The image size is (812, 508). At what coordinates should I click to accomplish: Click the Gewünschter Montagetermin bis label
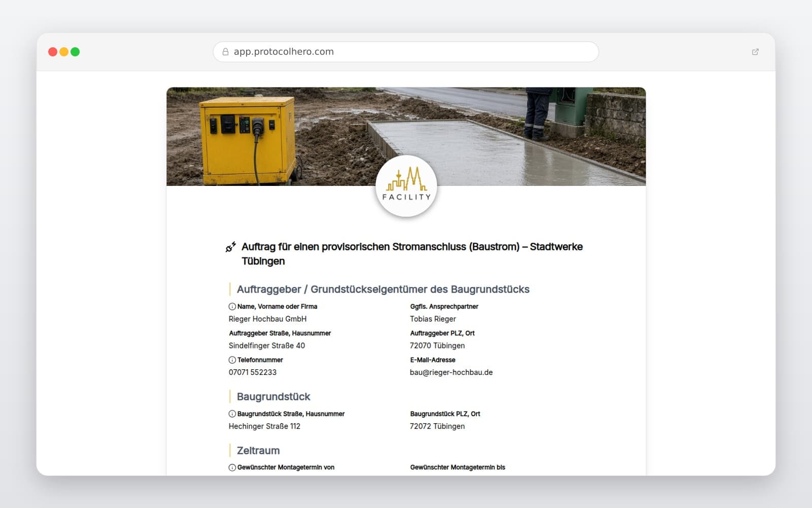(458, 467)
